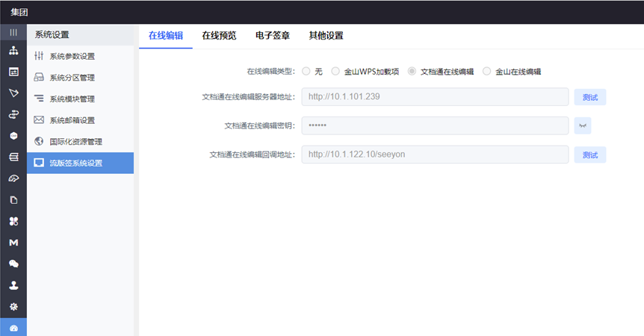Select the 金山WPS加载项 radio option
Viewport: 644px width, 336px height.
click(x=335, y=72)
